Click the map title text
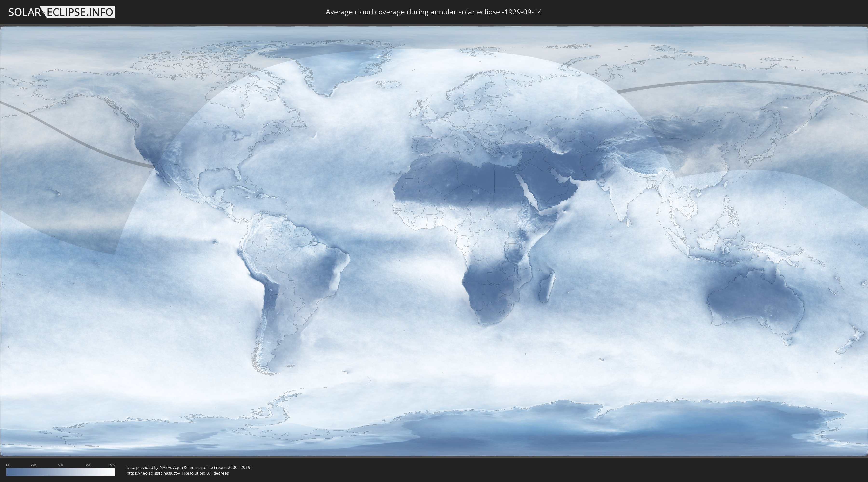Image resolution: width=868 pixels, height=482 pixels. click(x=434, y=12)
